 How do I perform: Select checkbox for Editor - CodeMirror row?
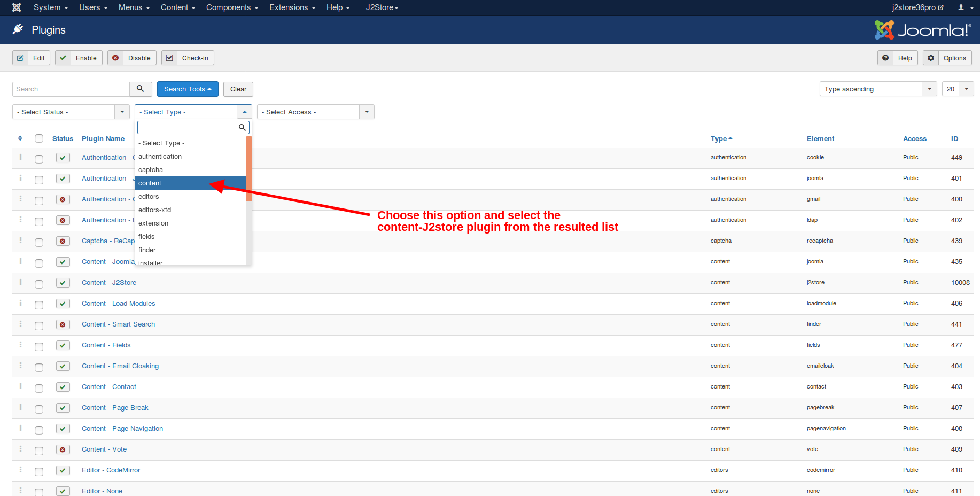coord(39,471)
